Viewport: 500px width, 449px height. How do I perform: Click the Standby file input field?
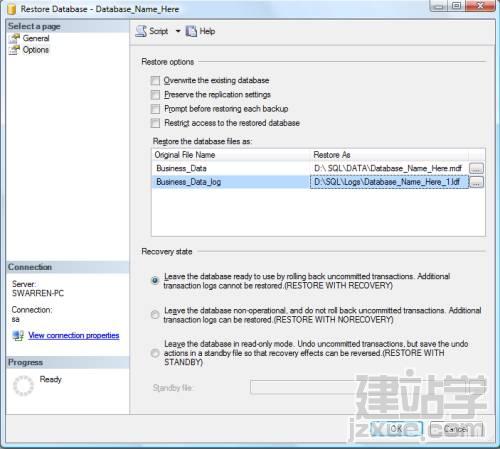(x=367, y=387)
